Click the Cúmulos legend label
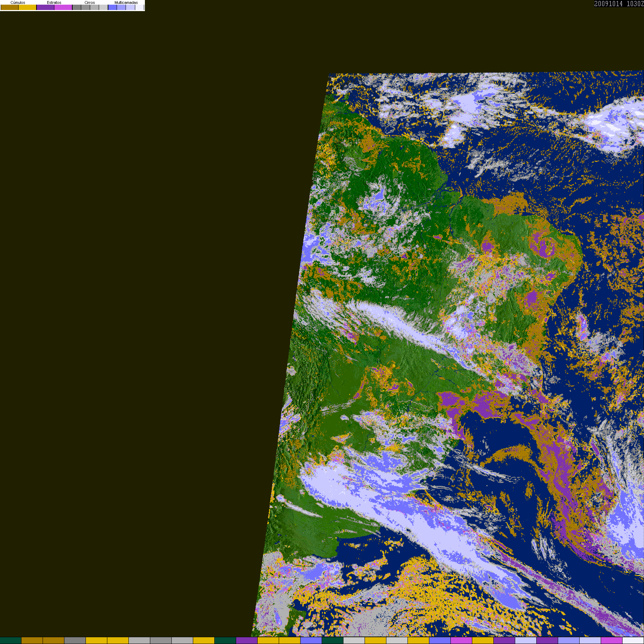 (x=18, y=3)
